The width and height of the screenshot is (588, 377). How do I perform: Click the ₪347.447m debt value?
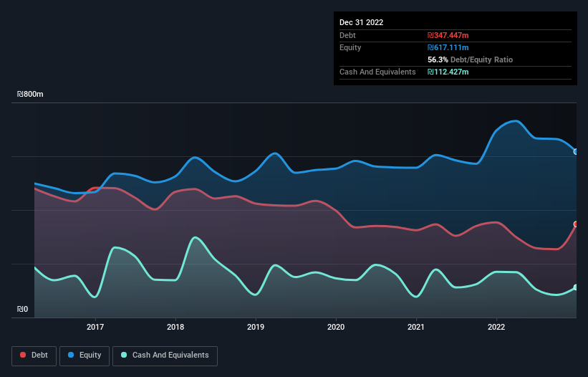click(448, 35)
